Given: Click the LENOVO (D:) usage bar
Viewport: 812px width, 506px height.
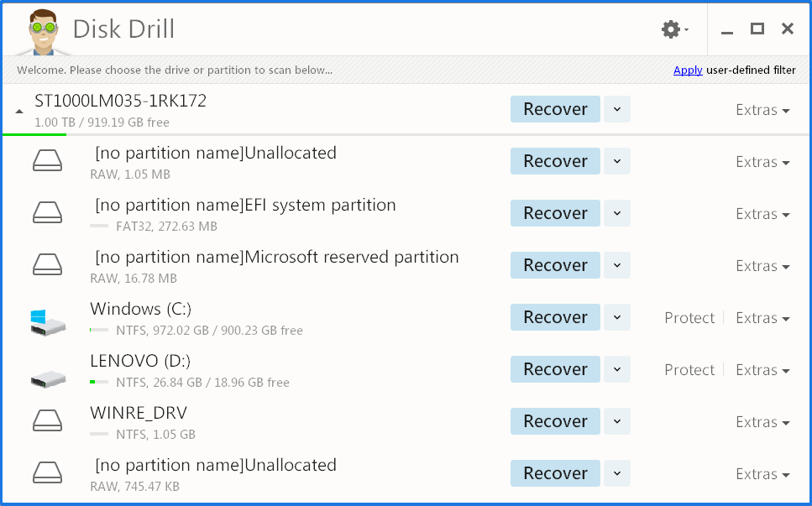Looking at the screenshot, I should pyautogui.click(x=99, y=383).
